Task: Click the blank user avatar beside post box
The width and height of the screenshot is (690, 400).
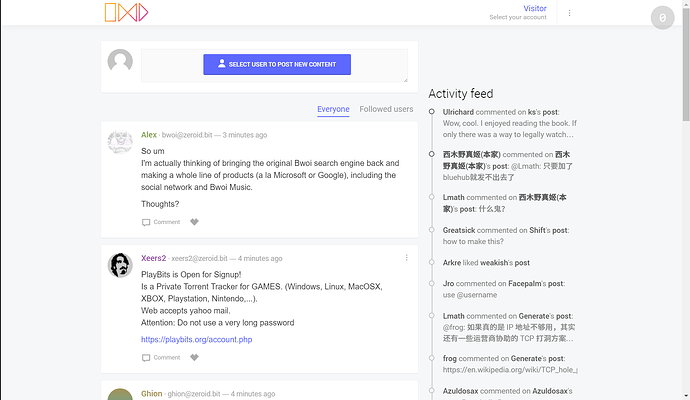Action: pos(120,61)
